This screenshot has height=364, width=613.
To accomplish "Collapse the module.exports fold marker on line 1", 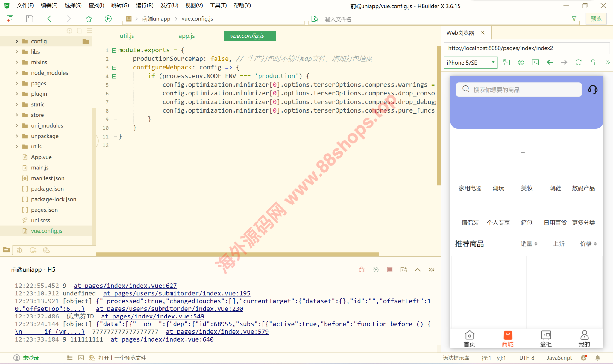I will pos(114,50).
